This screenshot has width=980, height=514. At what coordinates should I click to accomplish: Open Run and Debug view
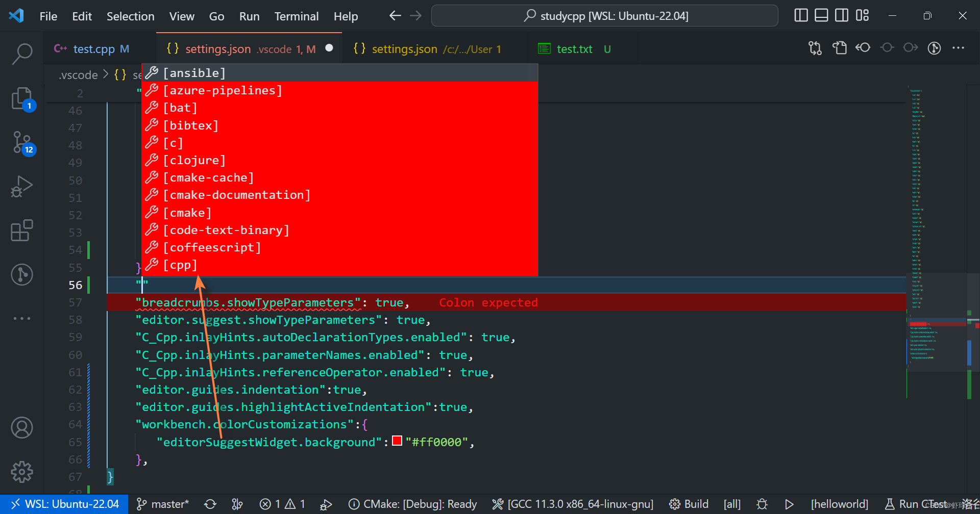22,186
